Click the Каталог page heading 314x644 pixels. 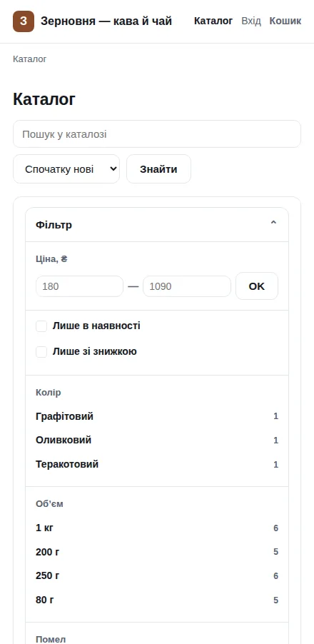(x=44, y=99)
